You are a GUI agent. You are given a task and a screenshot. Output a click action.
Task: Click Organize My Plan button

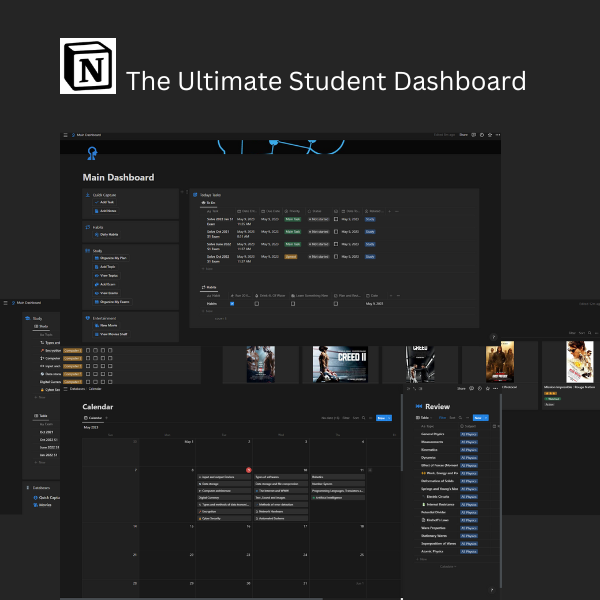point(111,258)
